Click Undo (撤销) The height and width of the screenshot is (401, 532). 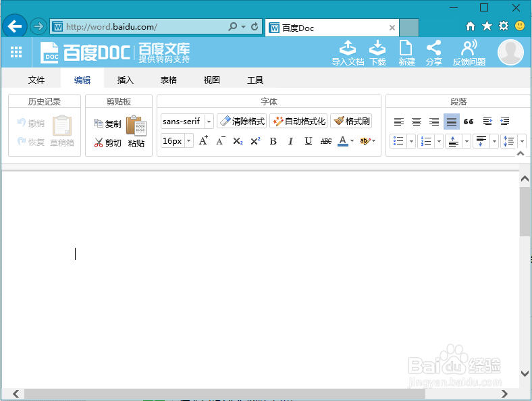click(x=31, y=123)
